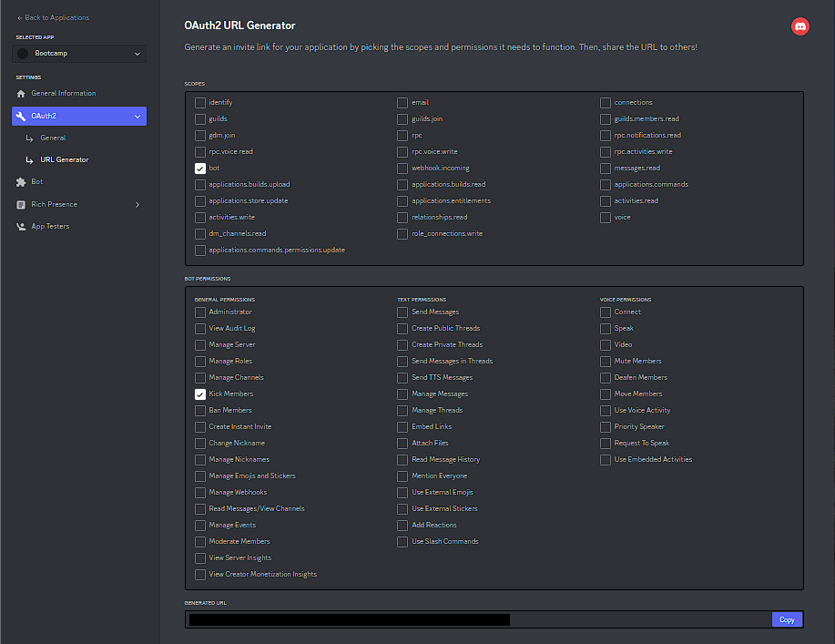Click the General Information home icon
This screenshot has width=835, height=644.
point(21,94)
